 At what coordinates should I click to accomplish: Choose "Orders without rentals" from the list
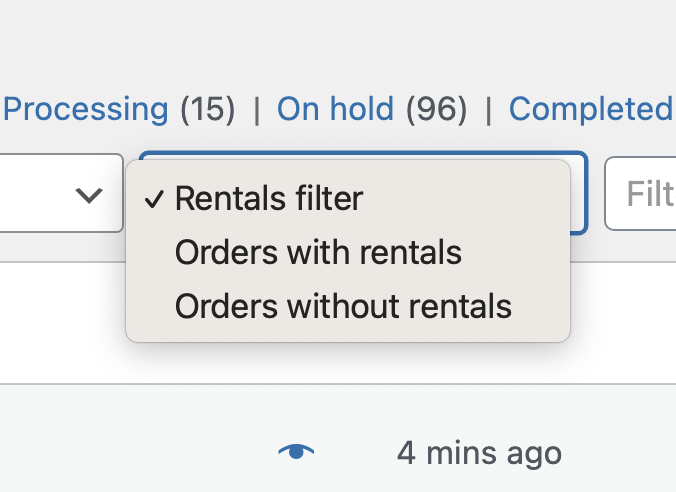[343, 305]
